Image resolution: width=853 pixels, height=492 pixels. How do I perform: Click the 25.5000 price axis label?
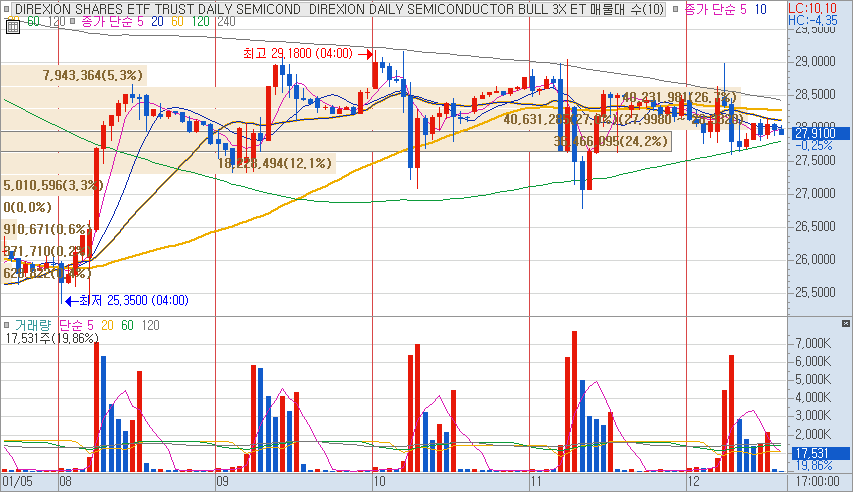point(815,292)
